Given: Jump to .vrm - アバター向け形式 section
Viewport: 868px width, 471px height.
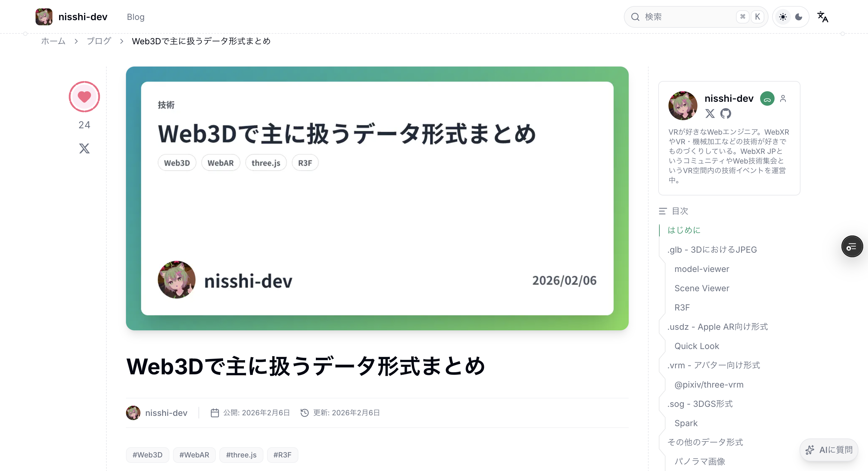Looking at the screenshot, I should coord(713,365).
